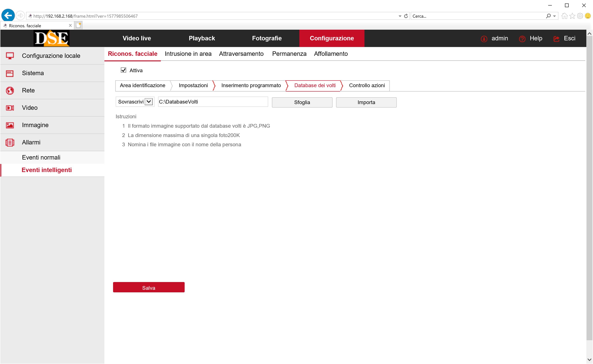This screenshot has height=364, width=593.
Task: Click the Sfoglia button
Action: (302, 102)
